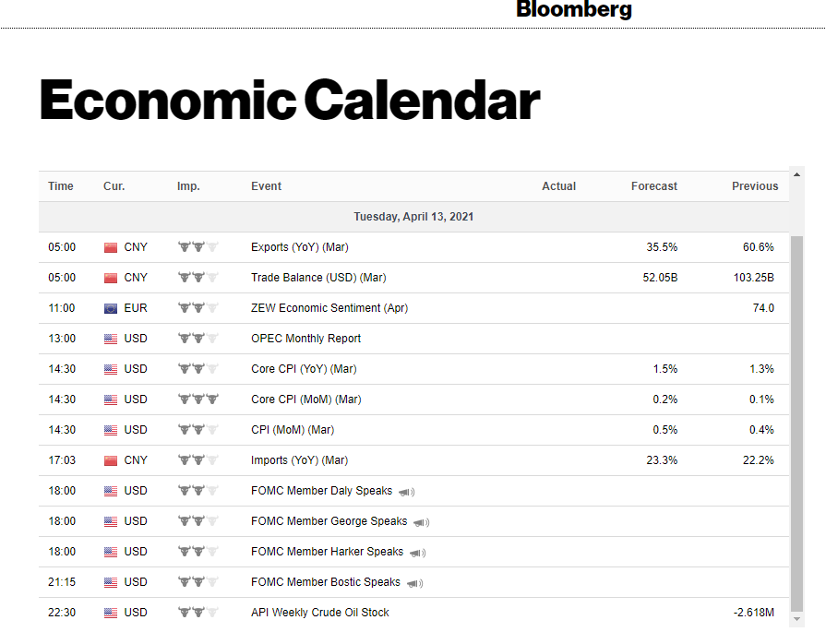Click the Tuesday, April 13, 2021 date row
This screenshot has height=644, width=826.
413,217
